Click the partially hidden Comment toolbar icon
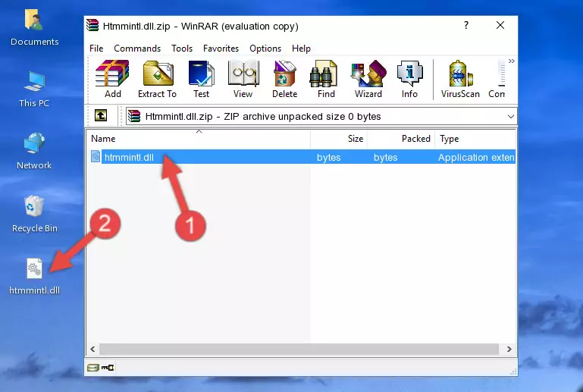 coord(497,79)
